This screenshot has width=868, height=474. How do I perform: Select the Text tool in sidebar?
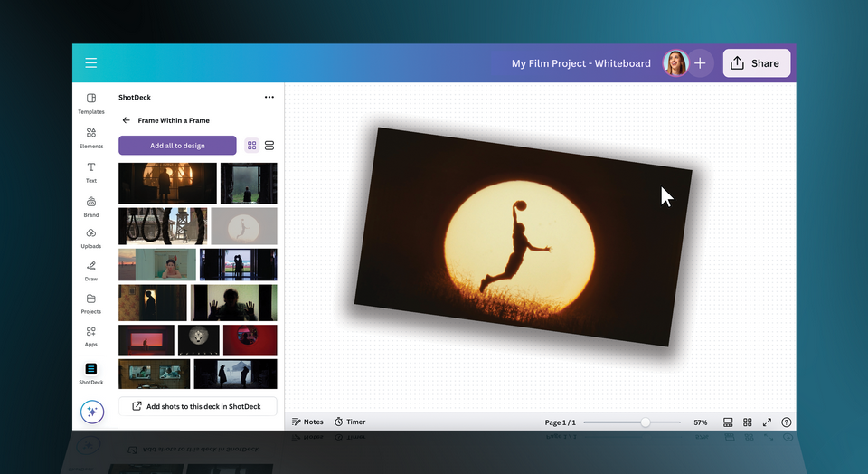point(90,172)
